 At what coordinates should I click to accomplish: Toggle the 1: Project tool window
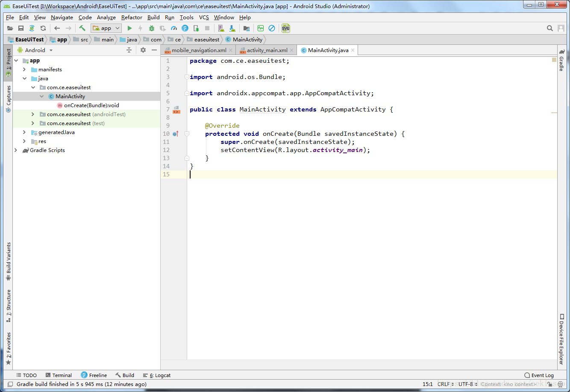(9, 62)
